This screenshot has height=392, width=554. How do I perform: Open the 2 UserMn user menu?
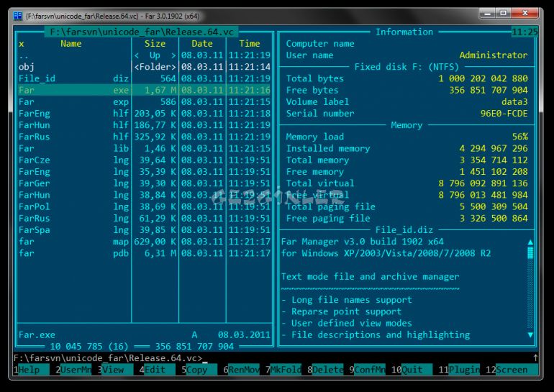click(76, 370)
